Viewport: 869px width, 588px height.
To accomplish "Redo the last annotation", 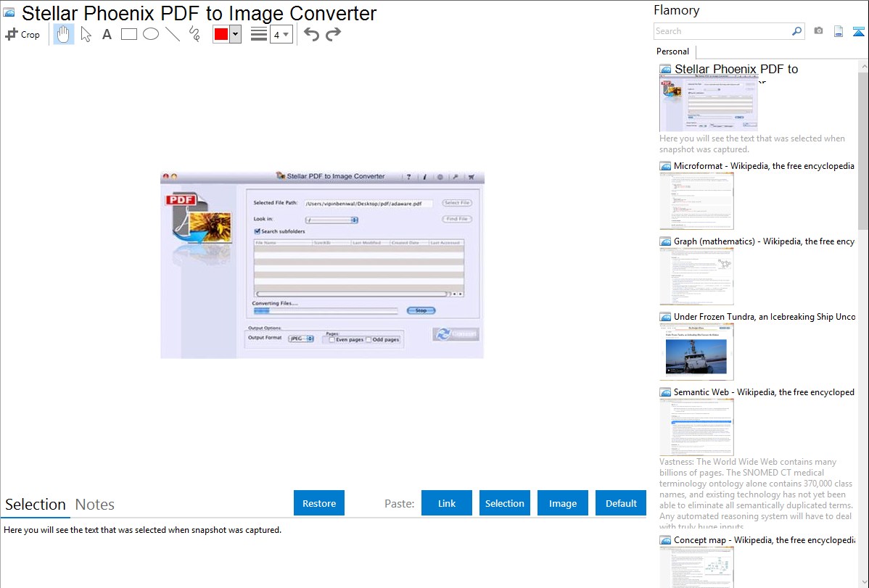I will click(x=333, y=34).
